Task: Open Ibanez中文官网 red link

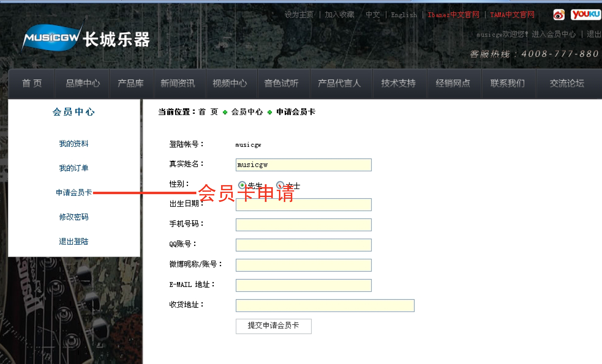Action: (x=453, y=15)
